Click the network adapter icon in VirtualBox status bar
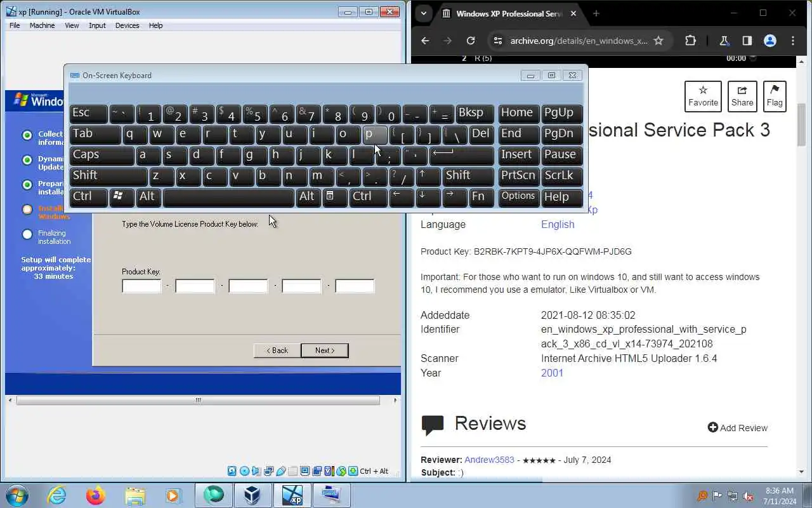This screenshot has height=508, width=812. 268,471
